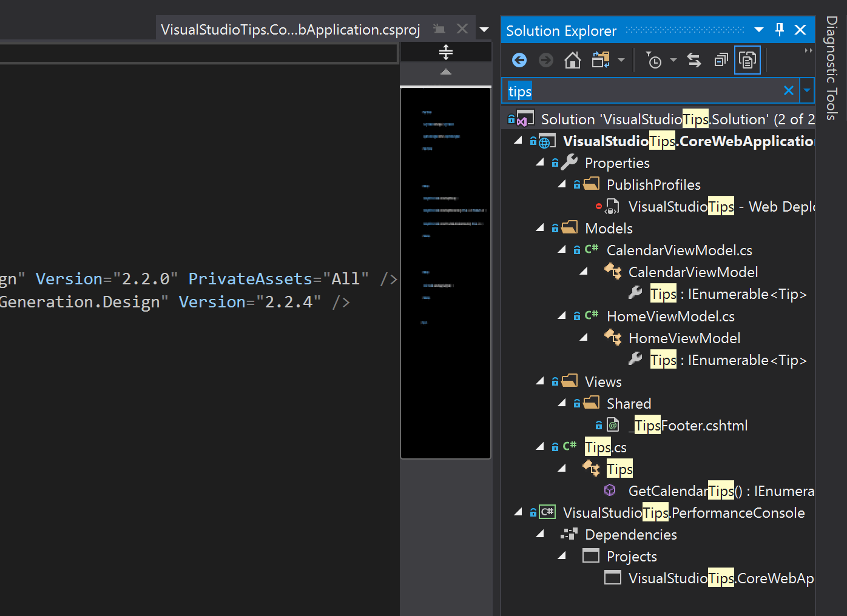Click the Projects node icon
The height and width of the screenshot is (616, 847).
pyautogui.click(x=591, y=555)
